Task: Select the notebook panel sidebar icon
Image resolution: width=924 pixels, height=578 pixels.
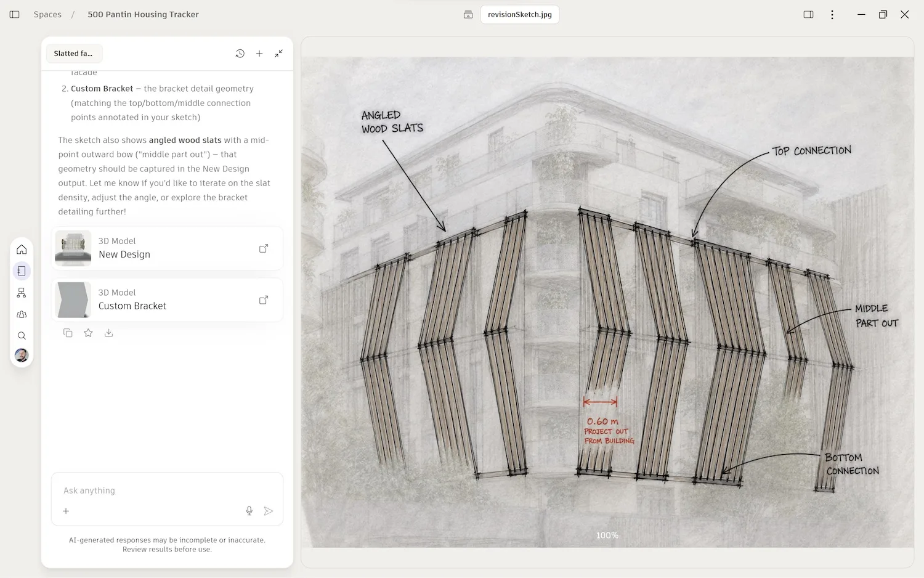Action: pos(22,271)
